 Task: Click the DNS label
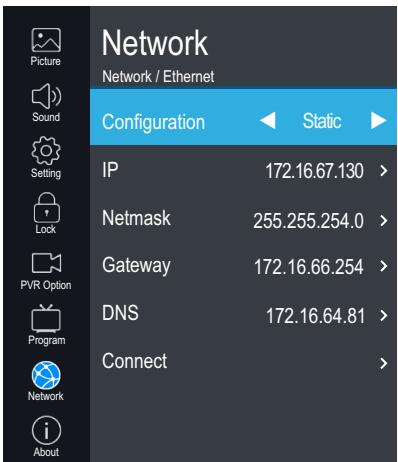click(120, 313)
